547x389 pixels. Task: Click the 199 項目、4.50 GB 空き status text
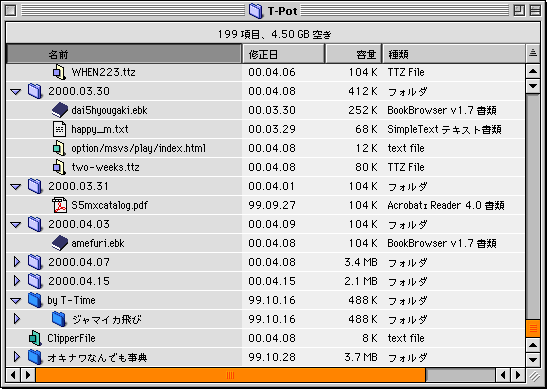click(274, 34)
